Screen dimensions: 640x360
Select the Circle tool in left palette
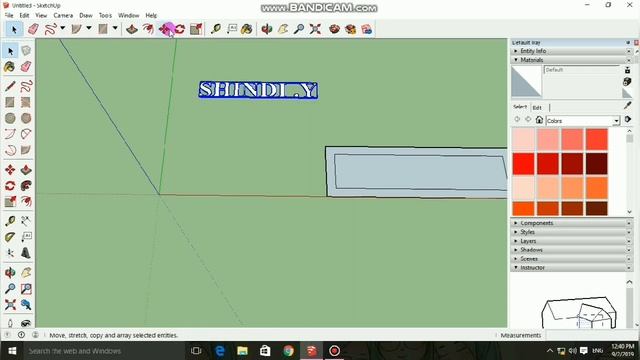10,118
